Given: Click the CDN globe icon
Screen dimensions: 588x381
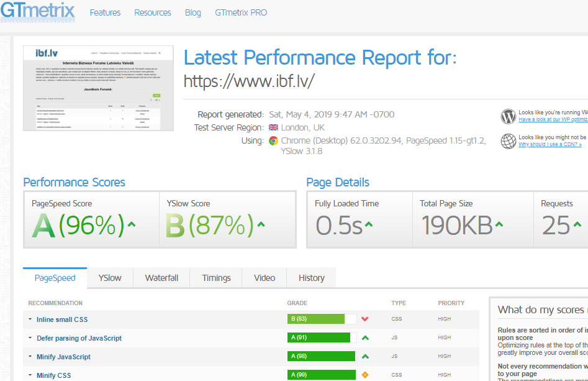Looking at the screenshot, I should tap(509, 141).
